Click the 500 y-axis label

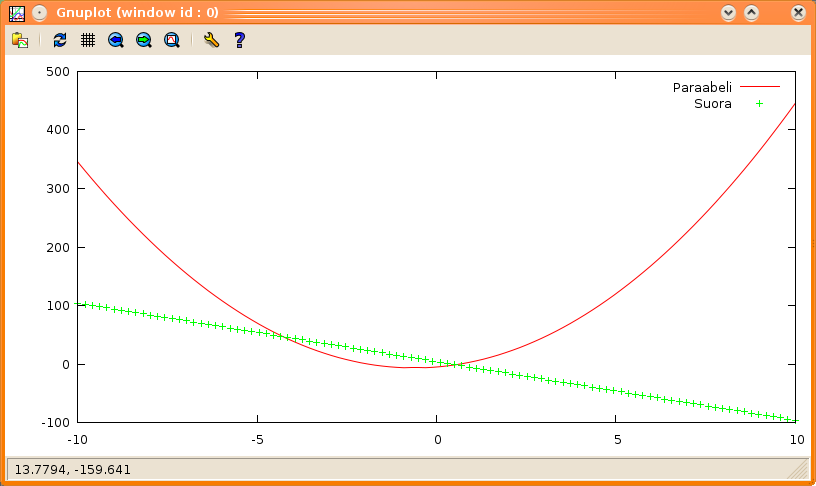pos(58,72)
